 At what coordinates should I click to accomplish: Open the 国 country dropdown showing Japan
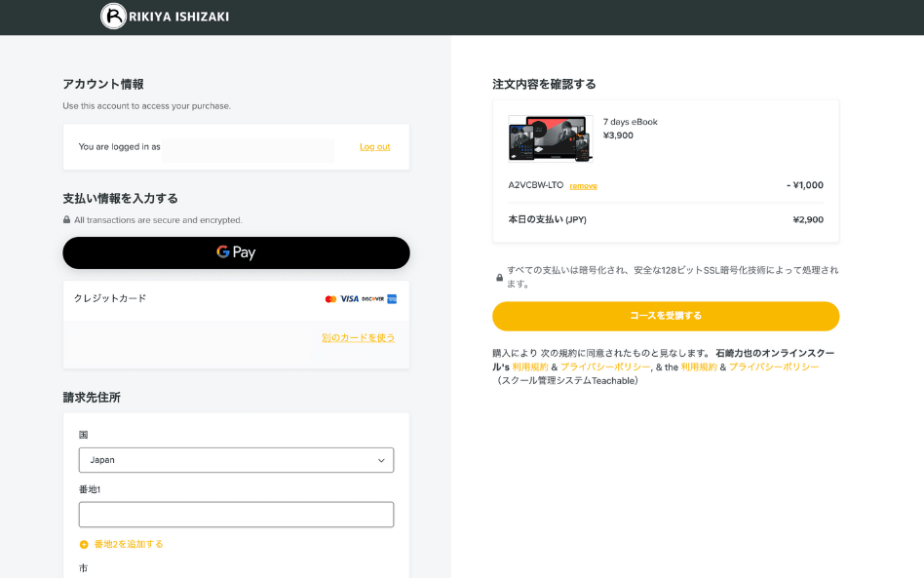pyautogui.click(x=236, y=460)
